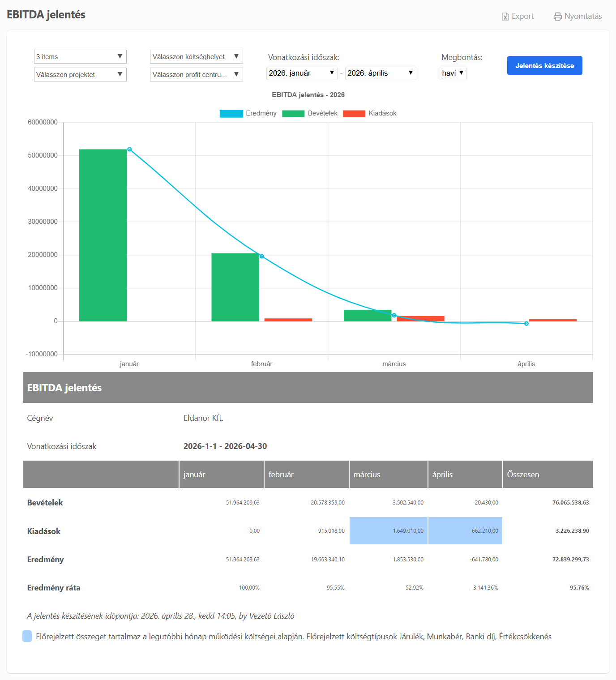Open the Válasszon projektet dropdown

point(80,75)
